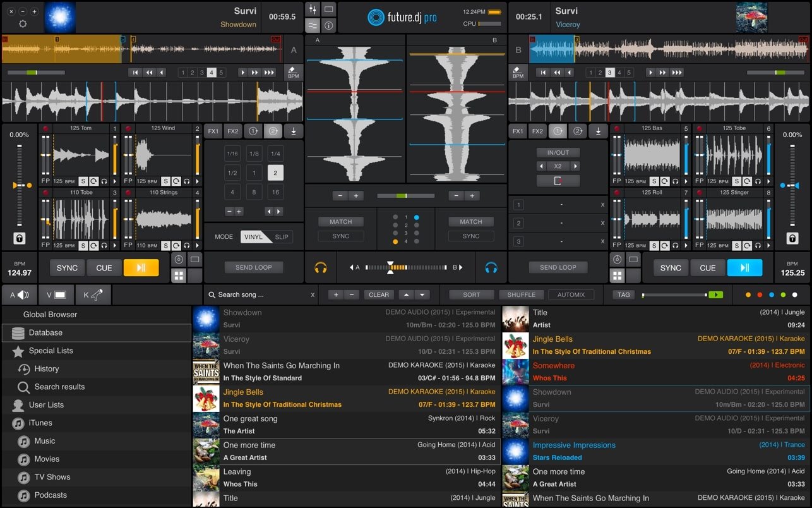Switch mode to SLIP
The width and height of the screenshot is (812, 508).
[282, 237]
